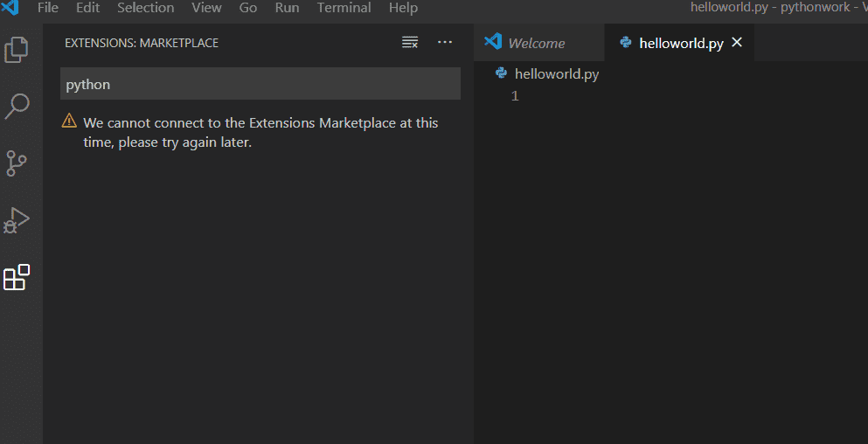Open the File menu
The width and height of the screenshot is (868, 444).
[x=48, y=8]
